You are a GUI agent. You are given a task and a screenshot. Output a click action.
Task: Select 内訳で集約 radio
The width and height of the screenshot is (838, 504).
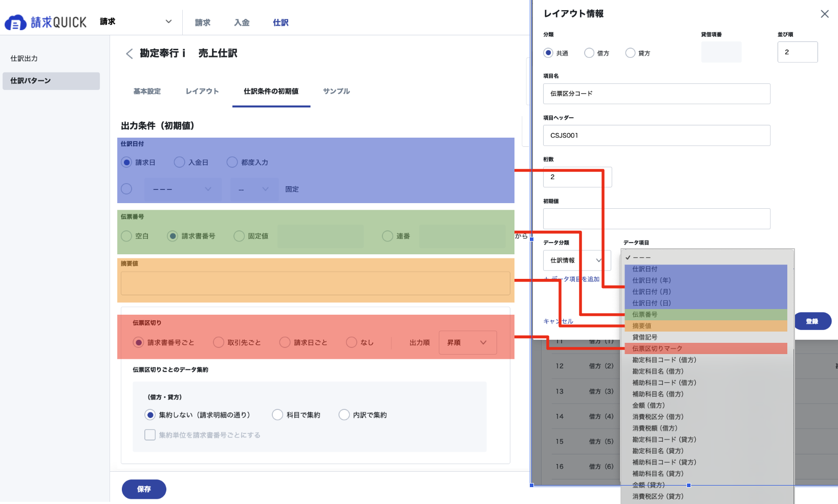tap(344, 415)
